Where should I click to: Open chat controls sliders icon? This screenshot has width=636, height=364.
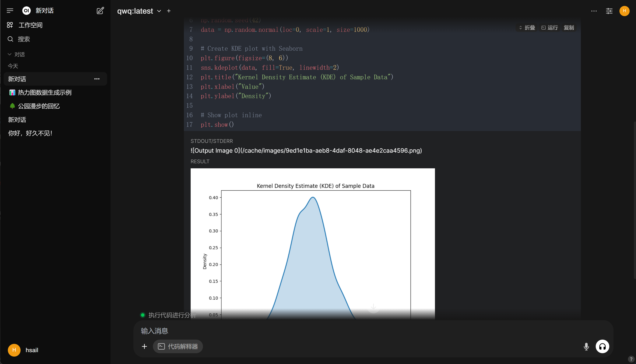tap(609, 11)
